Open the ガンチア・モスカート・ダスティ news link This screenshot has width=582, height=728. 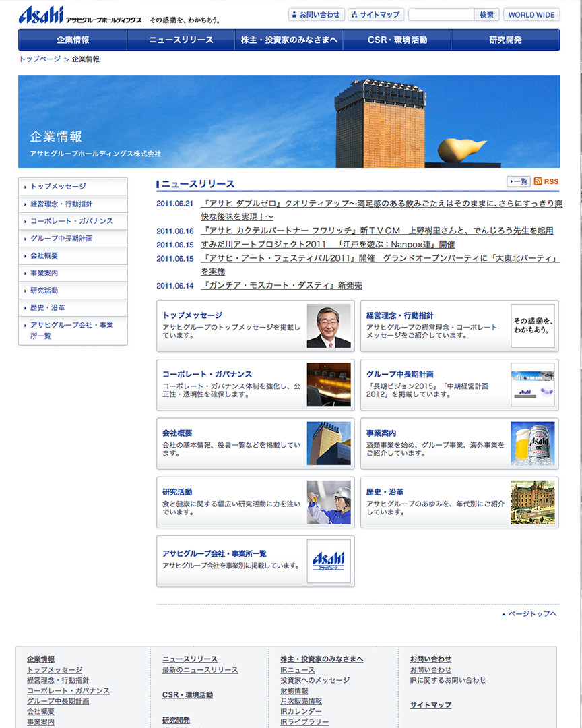click(x=282, y=286)
